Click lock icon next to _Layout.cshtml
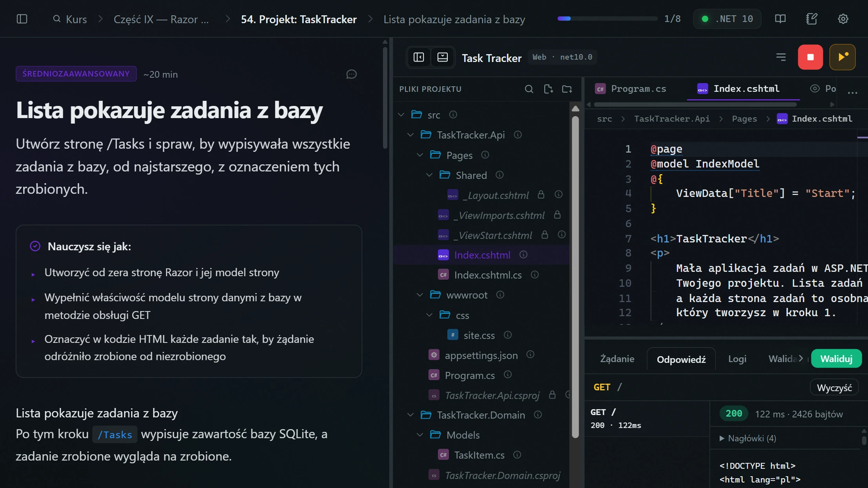Viewport: 868px width, 488px height. pos(541,195)
